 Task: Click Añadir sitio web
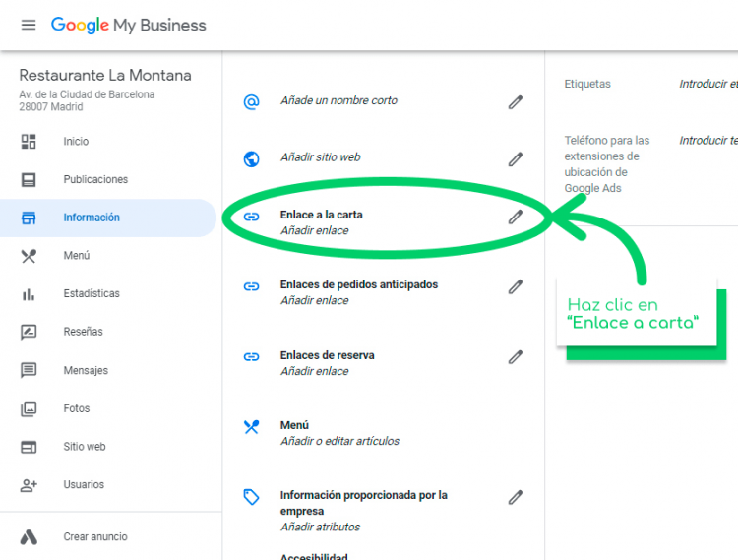pos(321,157)
